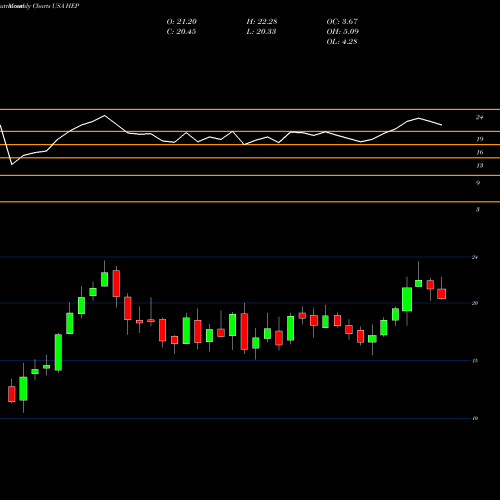Click the high value 'H: 22.28'
The image size is (500, 500).
click(262, 22)
